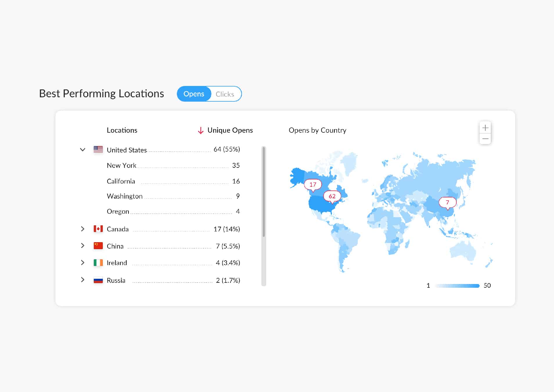The image size is (554, 392).
Task: Switch to the Clicks toggle option
Action: click(x=225, y=94)
